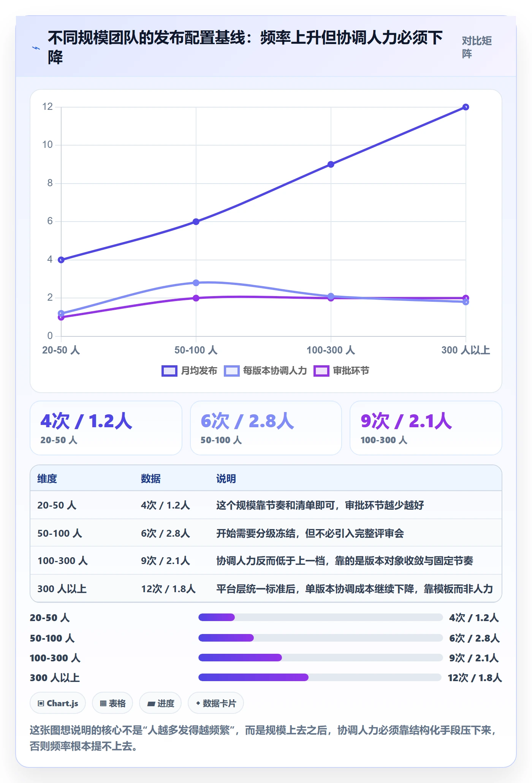Viewport: 532px width, 783px height.
Task: Click the lightning bolt icon beside the title
Action: click(36, 48)
